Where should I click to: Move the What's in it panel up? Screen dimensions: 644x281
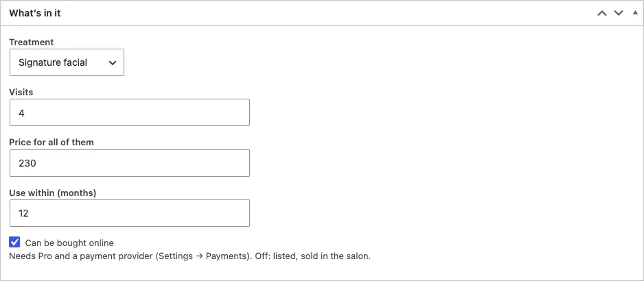[601, 13]
